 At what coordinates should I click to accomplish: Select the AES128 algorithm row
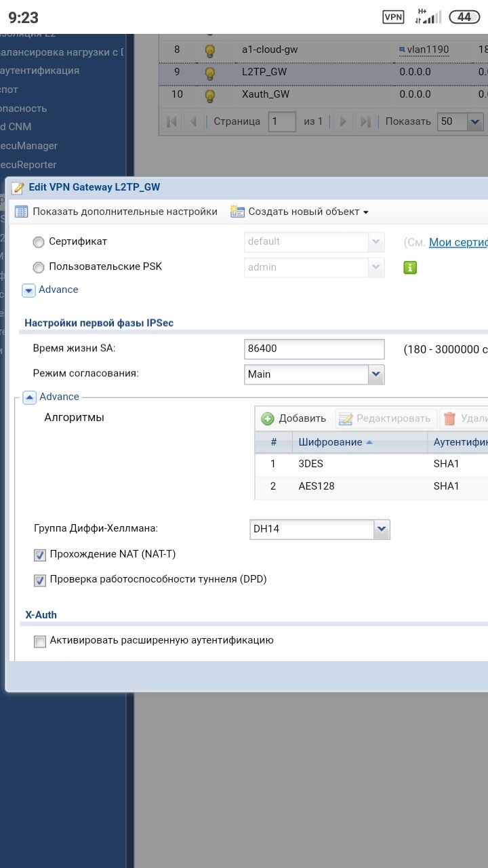click(x=371, y=487)
